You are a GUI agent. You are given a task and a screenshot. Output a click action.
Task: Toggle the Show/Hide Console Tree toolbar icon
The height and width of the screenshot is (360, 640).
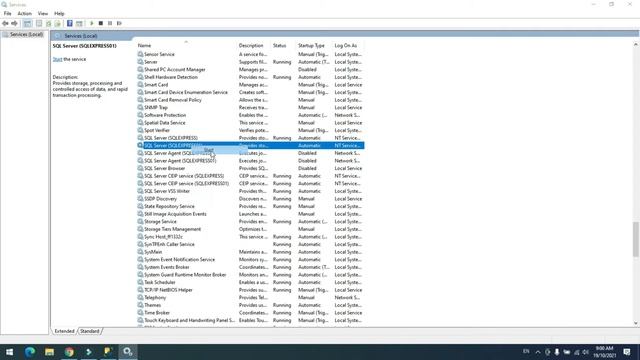pos(27,23)
